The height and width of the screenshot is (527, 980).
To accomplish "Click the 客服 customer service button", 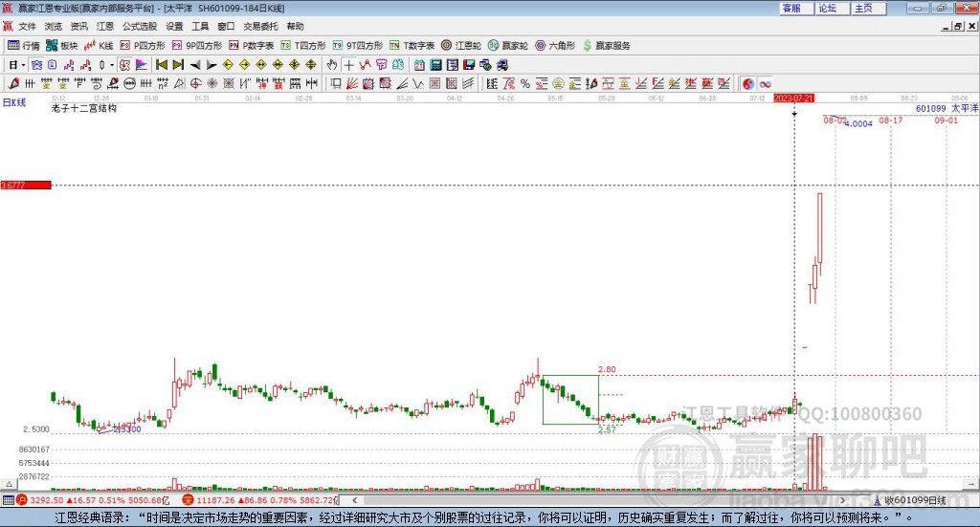I will tap(791, 8).
